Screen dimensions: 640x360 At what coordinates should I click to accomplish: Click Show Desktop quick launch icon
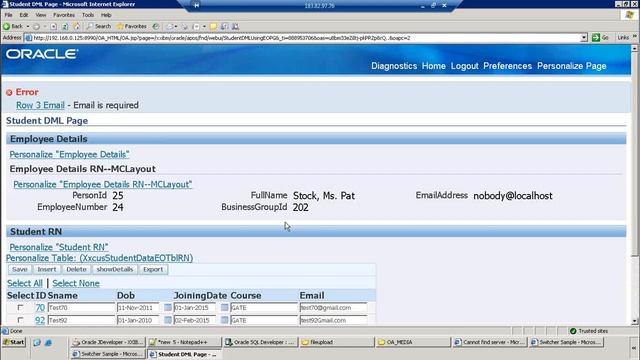point(37,342)
